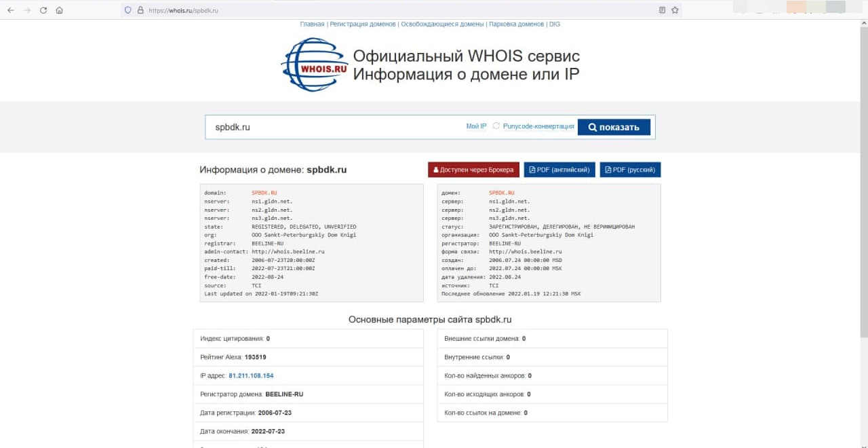Viewport: 868px width, 448px height.
Task: Click Кол-во исходящих анкоров row
Action: click(553, 394)
